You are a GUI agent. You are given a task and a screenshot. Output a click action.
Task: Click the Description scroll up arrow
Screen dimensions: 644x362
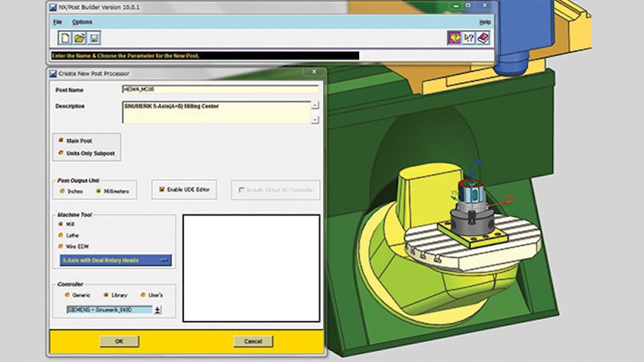(315, 105)
